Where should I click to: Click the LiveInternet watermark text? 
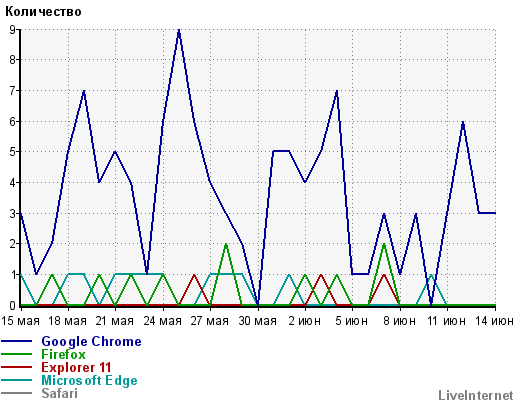(476, 395)
